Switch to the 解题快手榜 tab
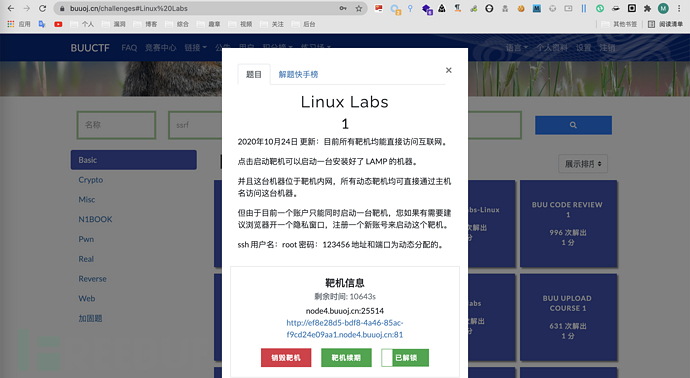The height and width of the screenshot is (378, 690). click(298, 74)
